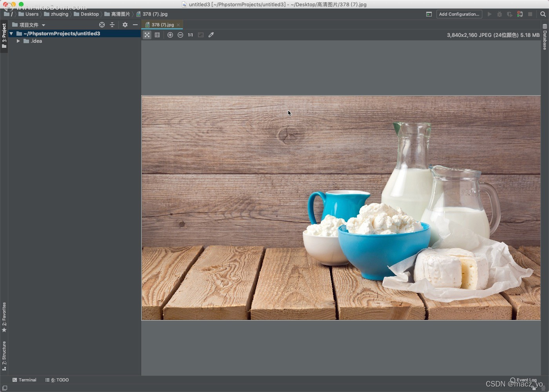
Task: Click Desktop in the breadcrumb path
Action: (86, 14)
